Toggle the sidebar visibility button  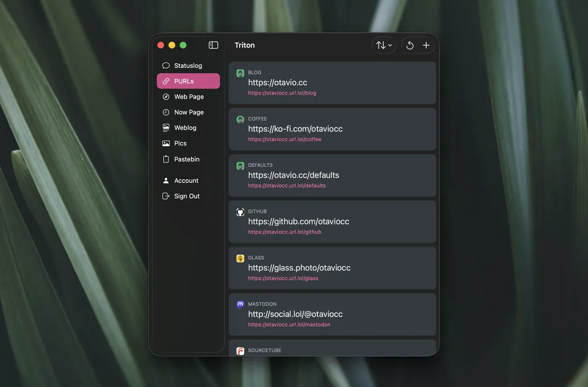[x=213, y=45]
